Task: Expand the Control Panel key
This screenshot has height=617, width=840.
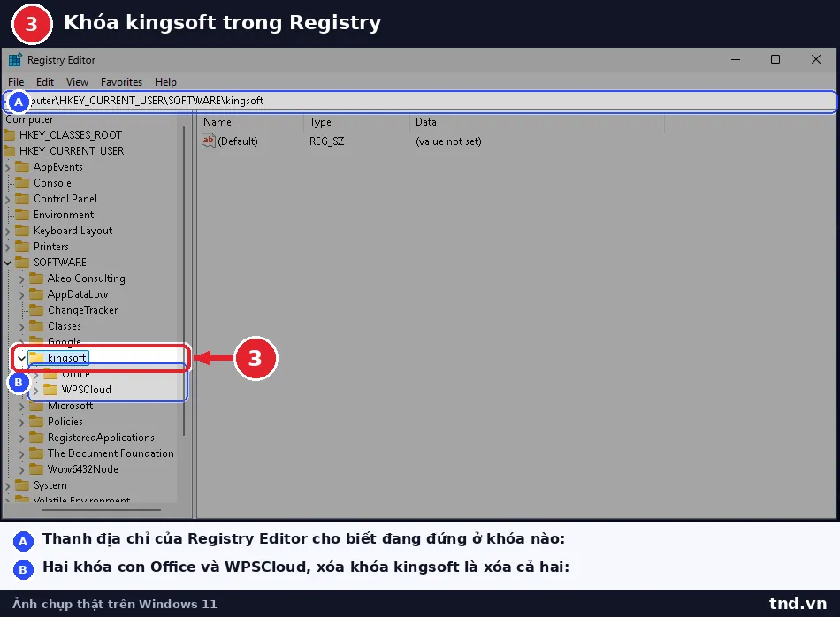Action: point(7,199)
